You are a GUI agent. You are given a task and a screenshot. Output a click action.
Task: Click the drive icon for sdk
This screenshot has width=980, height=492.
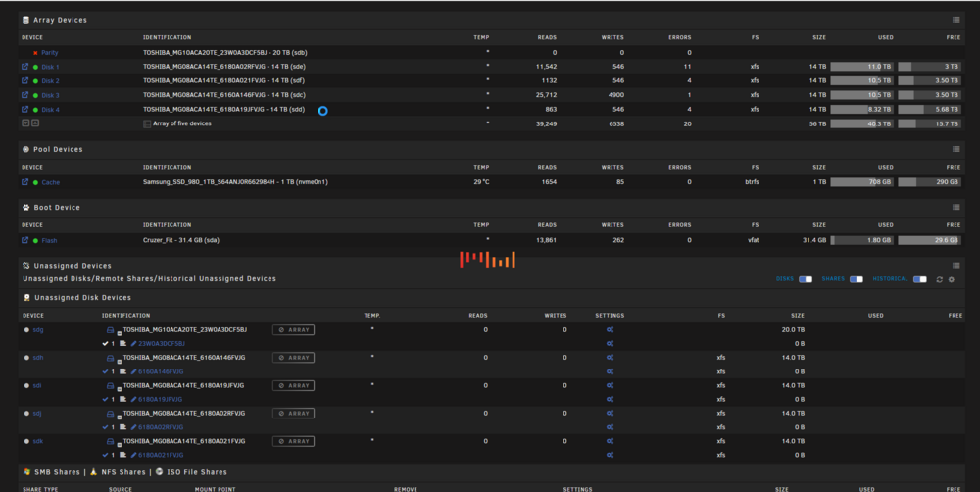coord(110,441)
